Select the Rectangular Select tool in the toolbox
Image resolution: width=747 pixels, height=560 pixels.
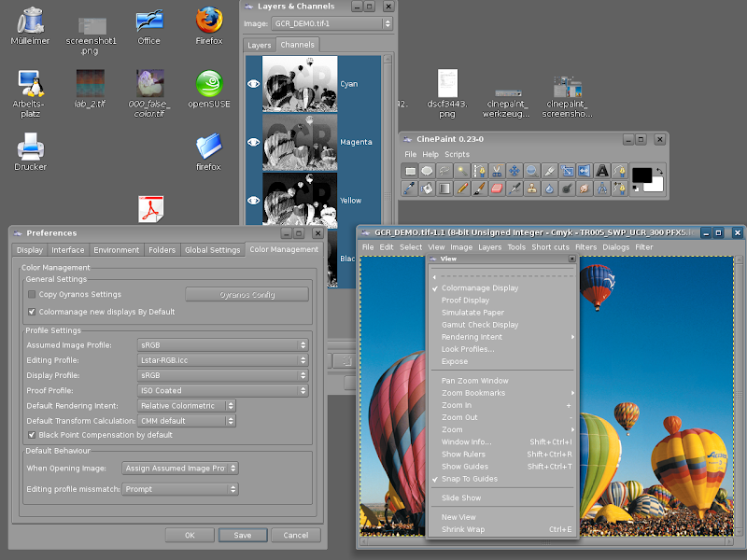(x=410, y=171)
